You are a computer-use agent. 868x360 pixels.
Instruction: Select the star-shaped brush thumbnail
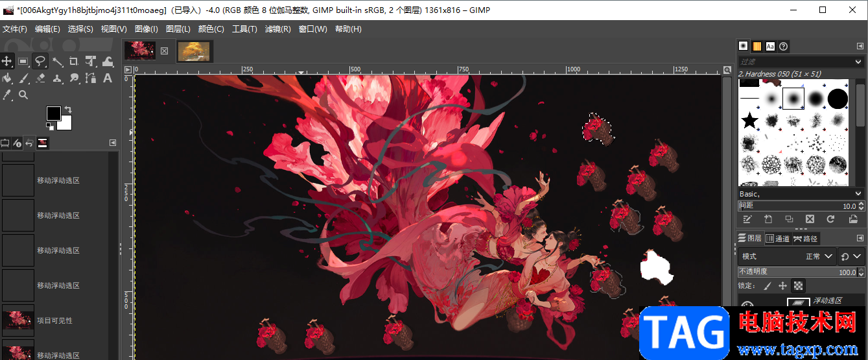750,121
